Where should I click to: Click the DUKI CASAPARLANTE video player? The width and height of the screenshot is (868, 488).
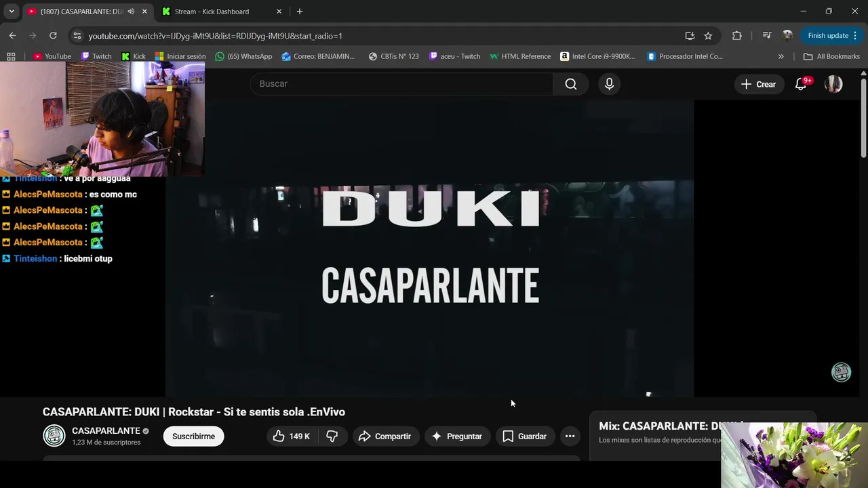click(430, 248)
